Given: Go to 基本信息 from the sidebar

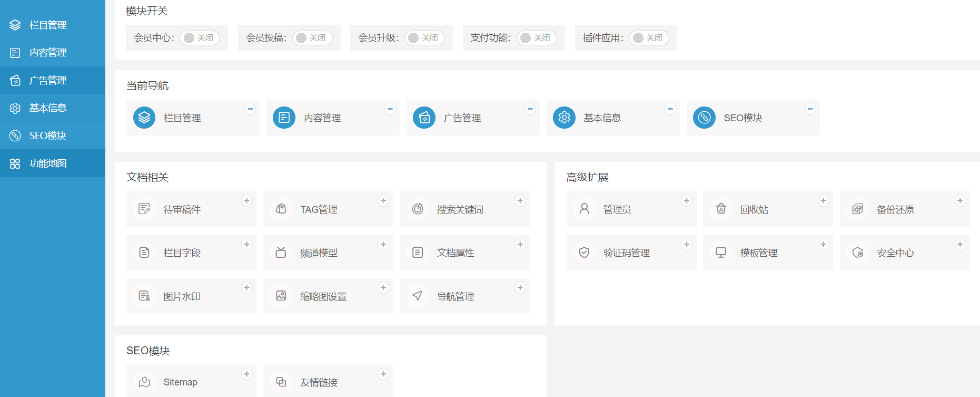Looking at the screenshot, I should tap(48, 108).
